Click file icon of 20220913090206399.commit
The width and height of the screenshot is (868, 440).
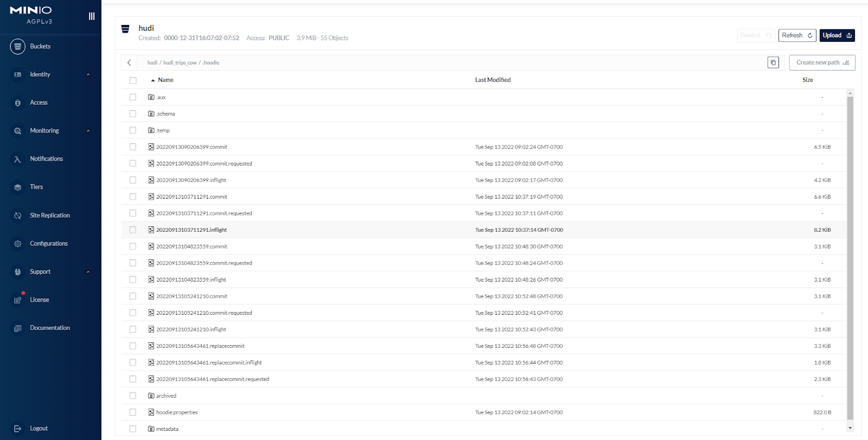tap(151, 147)
